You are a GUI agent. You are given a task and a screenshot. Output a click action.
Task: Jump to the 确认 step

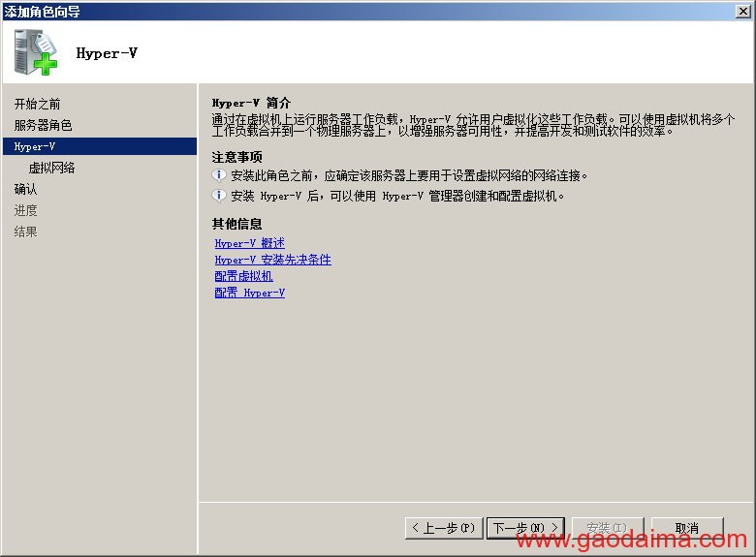[x=25, y=189]
